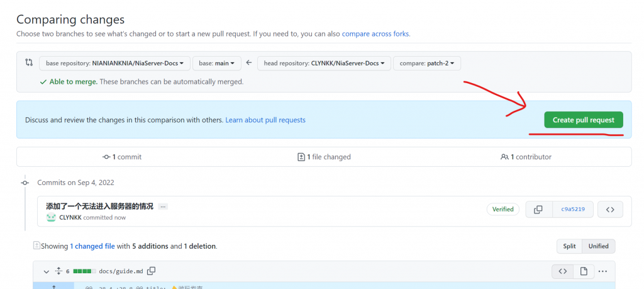The height and width of the screenshot is (289, 644).
Task: Open more options menu for docs/guide.md
Action: pos(602,271)
